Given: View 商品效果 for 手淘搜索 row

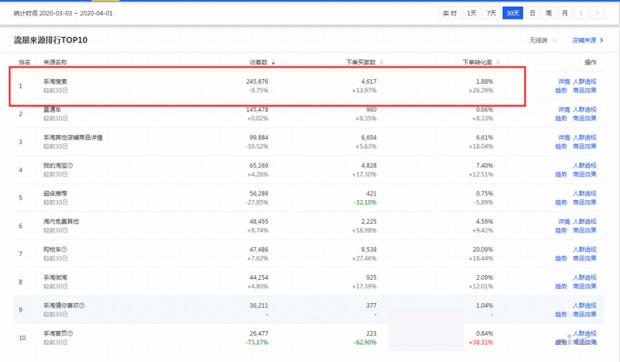Looking at the screenshot, I should click(x=585, y=90).
